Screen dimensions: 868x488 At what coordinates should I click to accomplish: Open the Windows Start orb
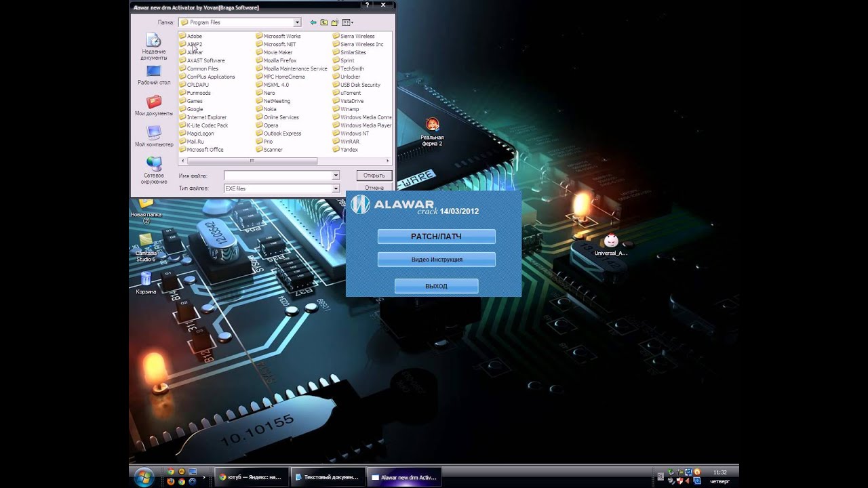[144, 476]
